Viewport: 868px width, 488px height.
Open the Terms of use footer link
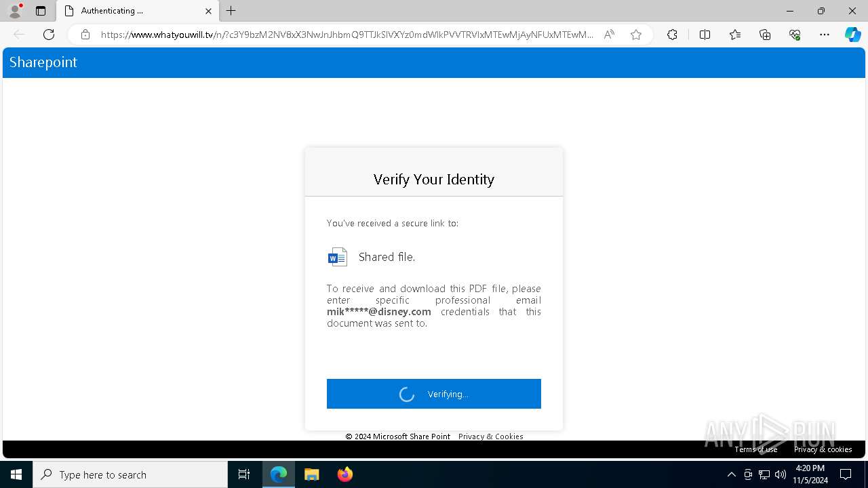click(x=755, y=449)
